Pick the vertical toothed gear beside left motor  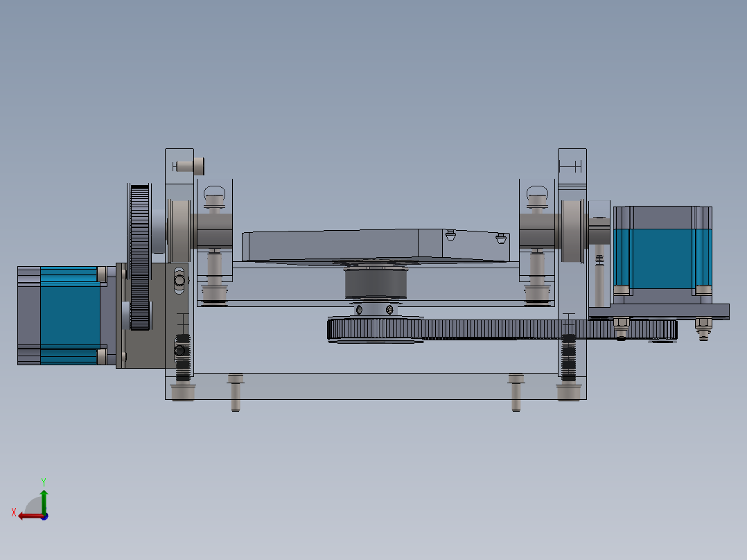coord(139,257)
